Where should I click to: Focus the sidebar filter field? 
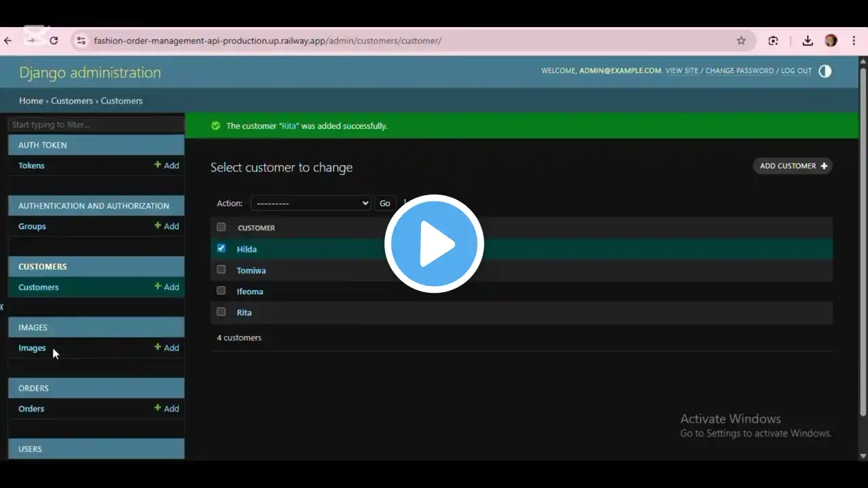tap(96, 125)
